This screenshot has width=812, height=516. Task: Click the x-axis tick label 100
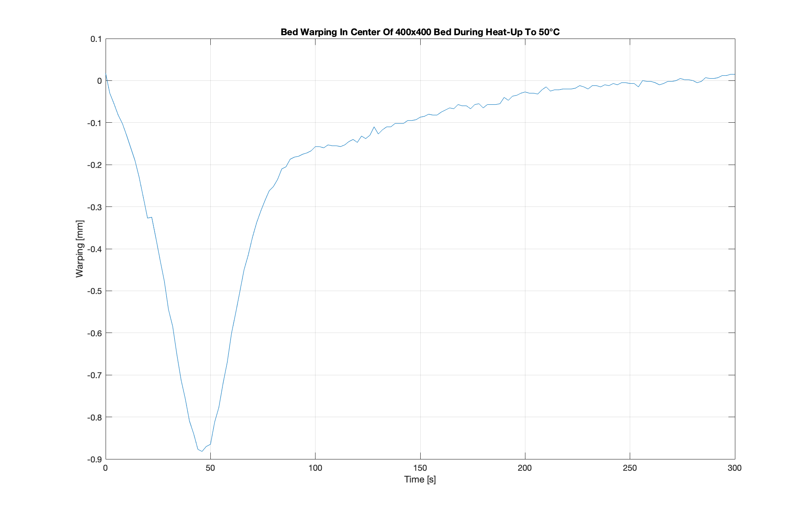(315, 468)
